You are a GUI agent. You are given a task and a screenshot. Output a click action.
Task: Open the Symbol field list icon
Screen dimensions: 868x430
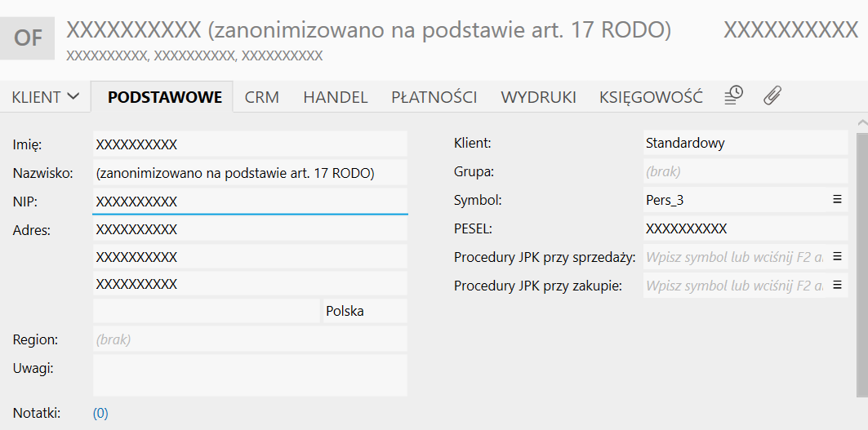pos(837,199)
